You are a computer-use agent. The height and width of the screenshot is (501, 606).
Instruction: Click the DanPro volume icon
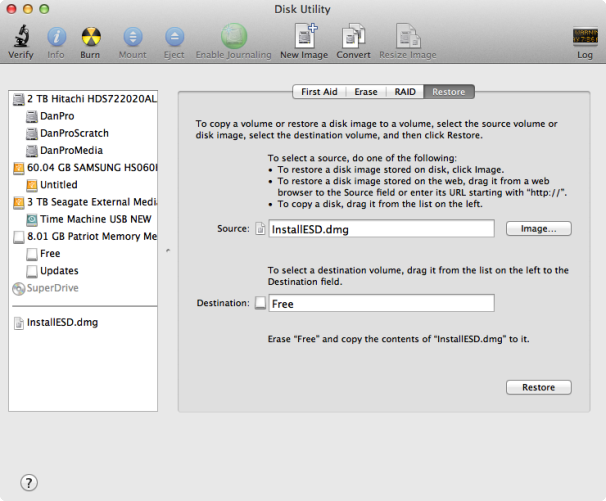click(x=32, y=116)
